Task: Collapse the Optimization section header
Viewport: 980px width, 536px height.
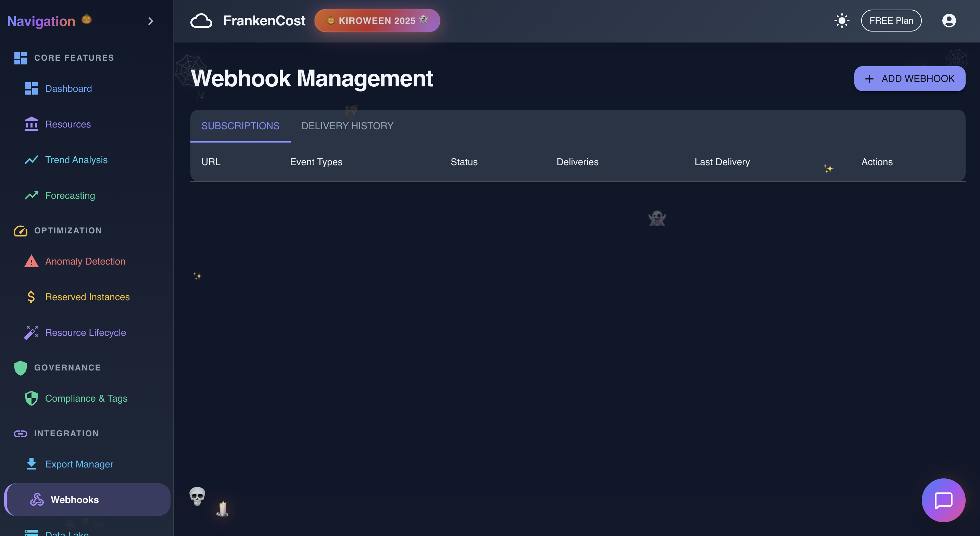Action: (x=68, y=231)
